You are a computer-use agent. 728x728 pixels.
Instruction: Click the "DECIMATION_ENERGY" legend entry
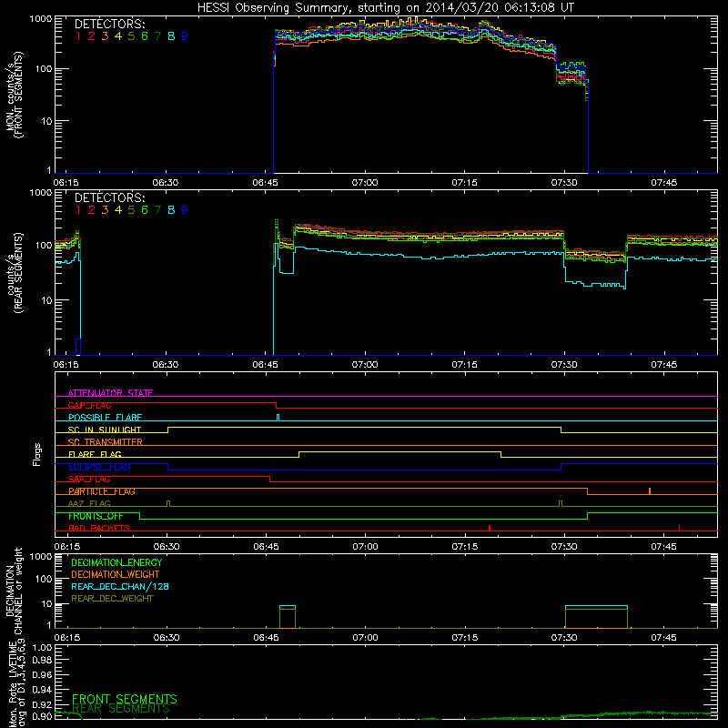coord(116,562)
